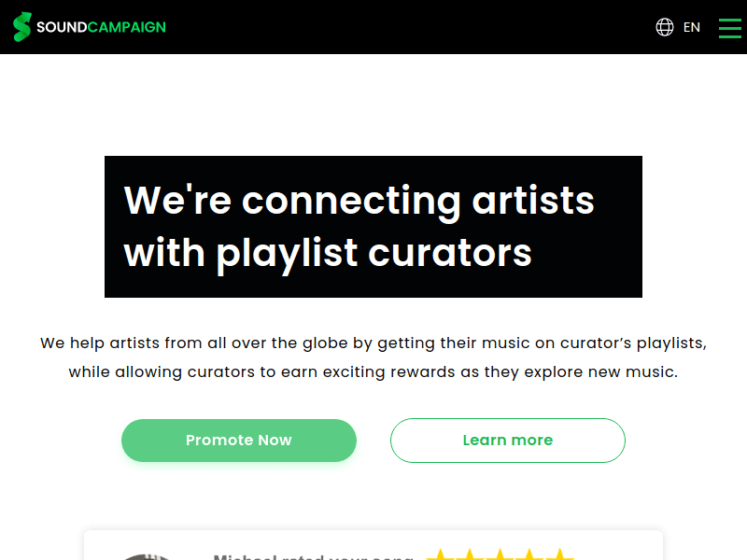The height and width of the screenshot is (560, 747).
Task: Click the "Michael rated your song" text
Action: (313, 557)
